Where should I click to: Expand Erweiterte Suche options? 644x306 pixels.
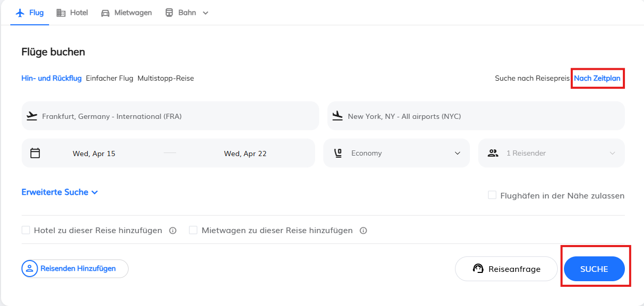point(59,192)
